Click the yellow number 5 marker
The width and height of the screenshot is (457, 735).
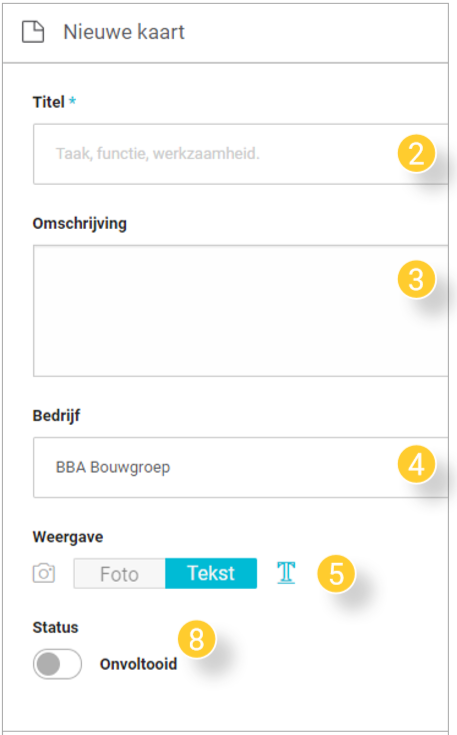click(336, 574)
